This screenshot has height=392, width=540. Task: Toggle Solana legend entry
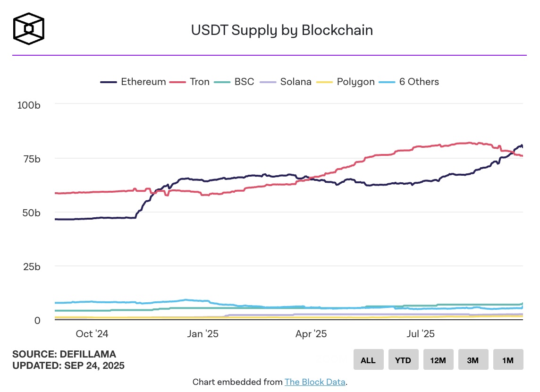point(285,82)
